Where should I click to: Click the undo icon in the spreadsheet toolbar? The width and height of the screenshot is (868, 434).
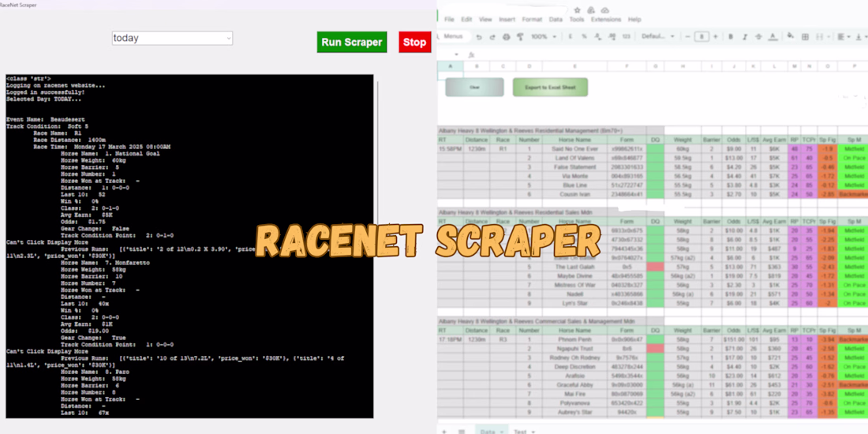(x=479, y=36)
